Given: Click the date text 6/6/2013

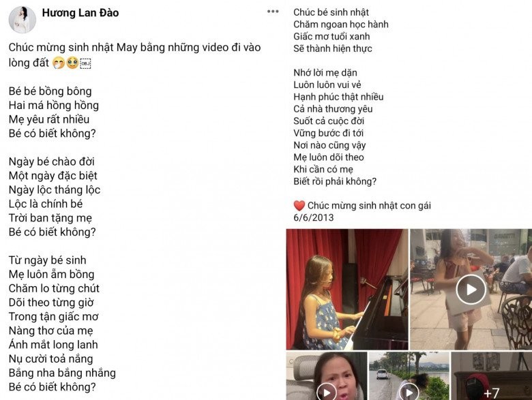Looking at the screenshot, I should (314, 217).
